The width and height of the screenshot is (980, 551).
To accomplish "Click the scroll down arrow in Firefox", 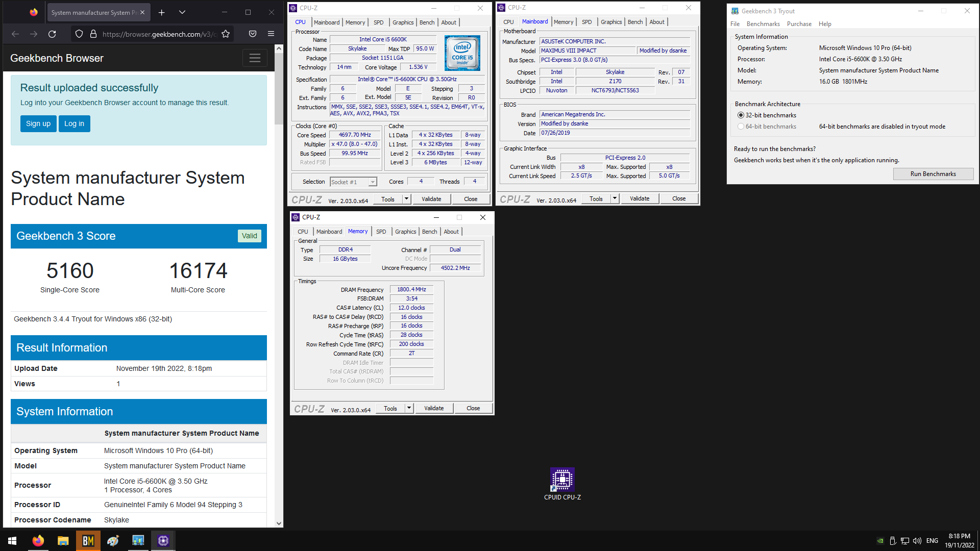I will pyautogui.click(x=279, y=523).
